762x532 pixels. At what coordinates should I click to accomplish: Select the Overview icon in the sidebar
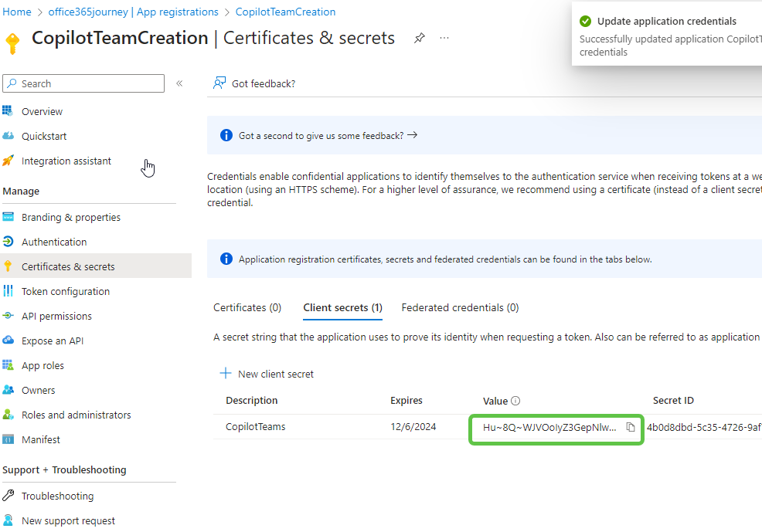pyautogui.click(x=9, y=111)
